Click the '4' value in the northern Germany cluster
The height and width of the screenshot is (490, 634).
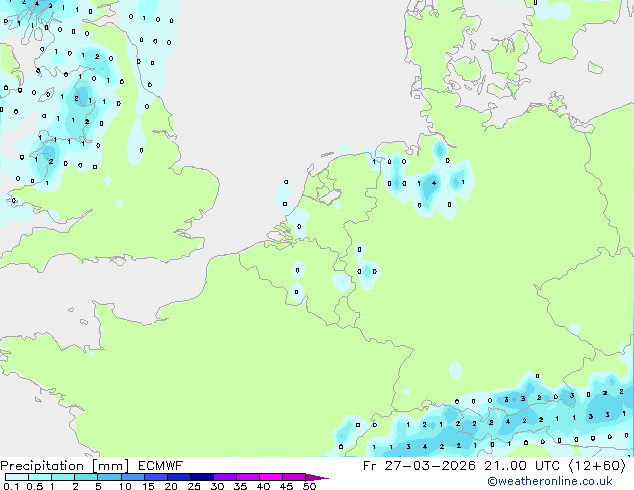coord(434,183)
